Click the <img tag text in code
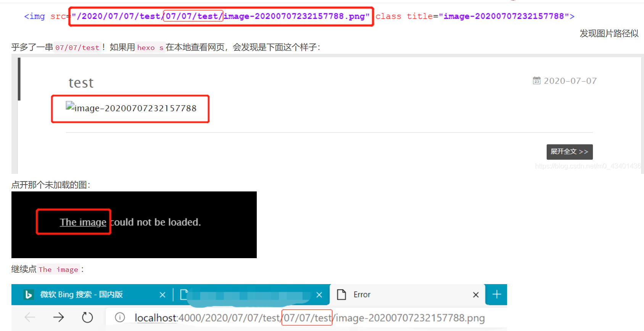644x331 pixels. [x=34, y=16]
